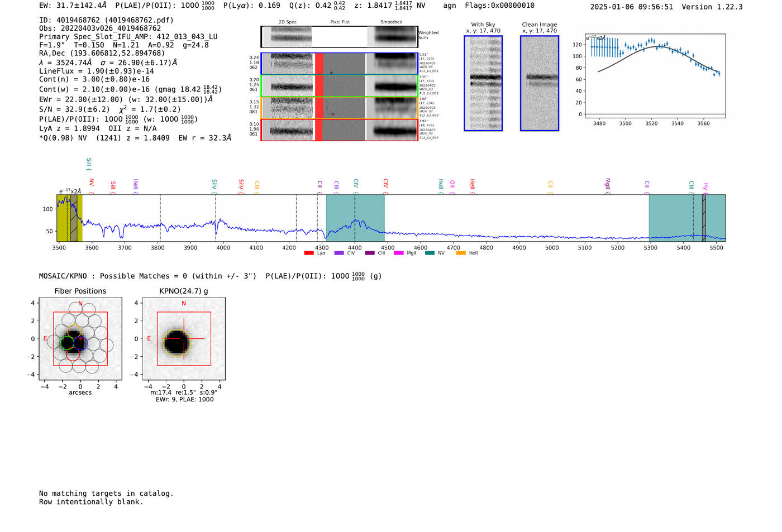Viewport: 782px width, 532px height.
Task: Click the agn classification label
Action: [x=450, y=6]
